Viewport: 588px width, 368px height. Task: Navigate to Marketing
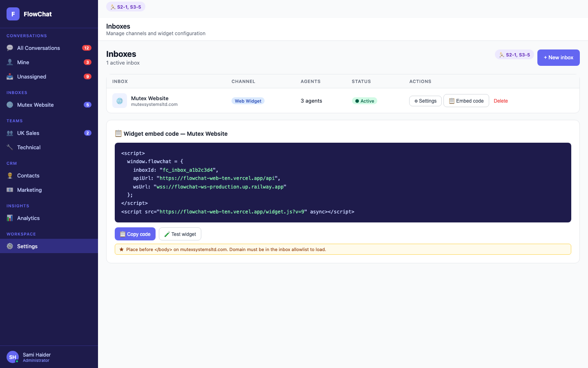(x=49, y=190)
